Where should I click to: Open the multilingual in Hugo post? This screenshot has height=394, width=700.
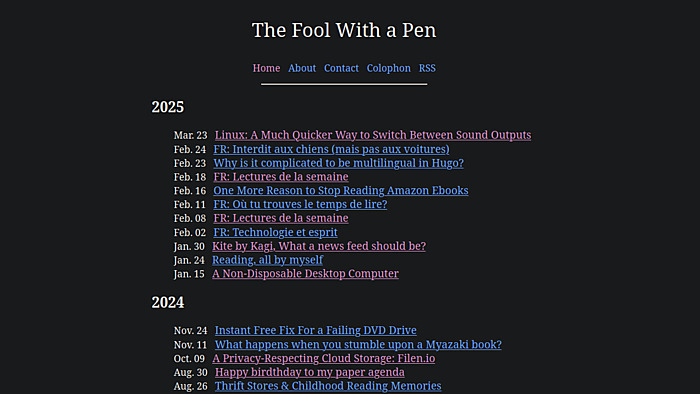tap(338, 163)
